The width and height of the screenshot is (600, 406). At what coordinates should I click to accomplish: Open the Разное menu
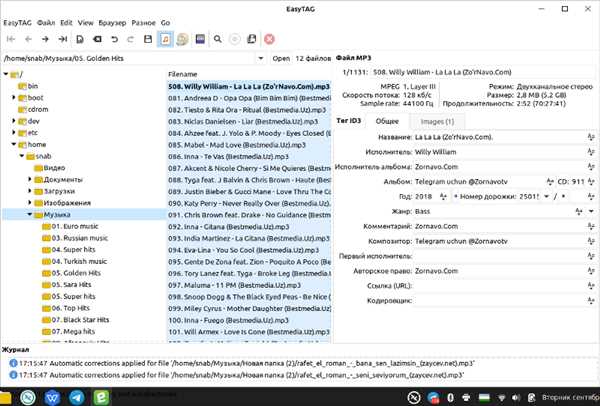pos(143,23)
